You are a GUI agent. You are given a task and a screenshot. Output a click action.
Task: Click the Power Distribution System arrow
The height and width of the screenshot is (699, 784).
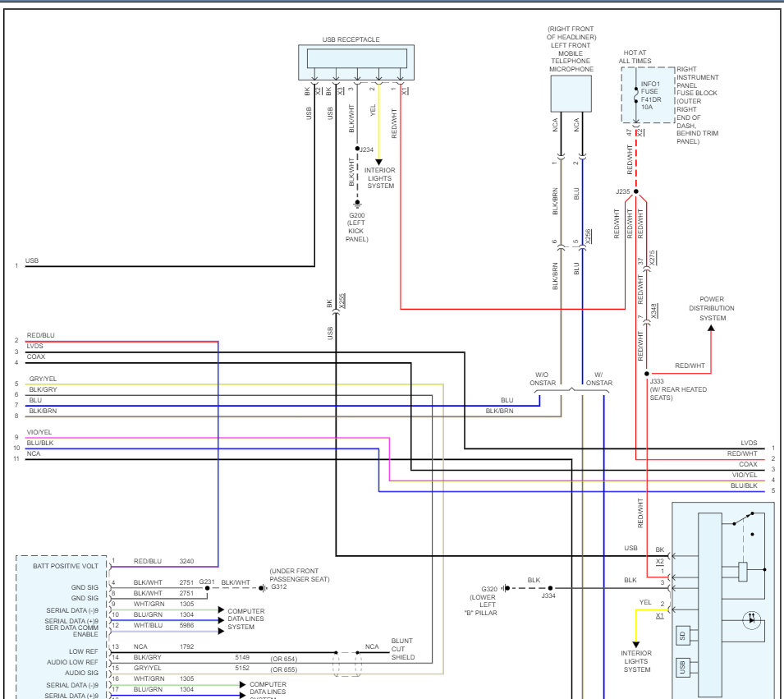(711, 329)
